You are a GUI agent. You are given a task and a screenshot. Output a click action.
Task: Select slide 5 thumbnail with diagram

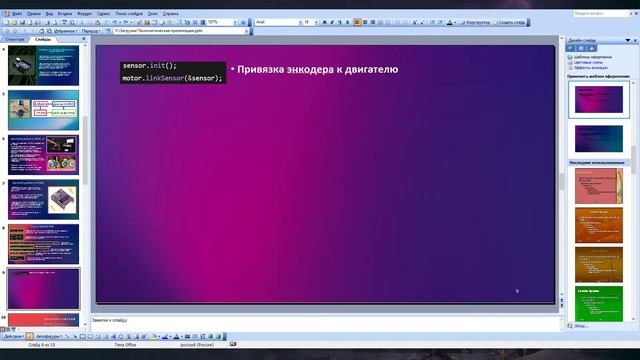click(43, 110)
